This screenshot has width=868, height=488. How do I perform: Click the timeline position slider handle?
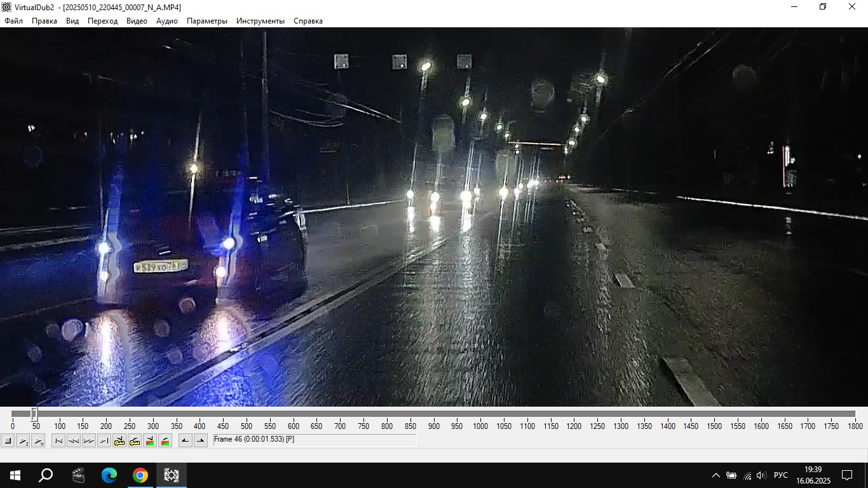tap(34, 414)
